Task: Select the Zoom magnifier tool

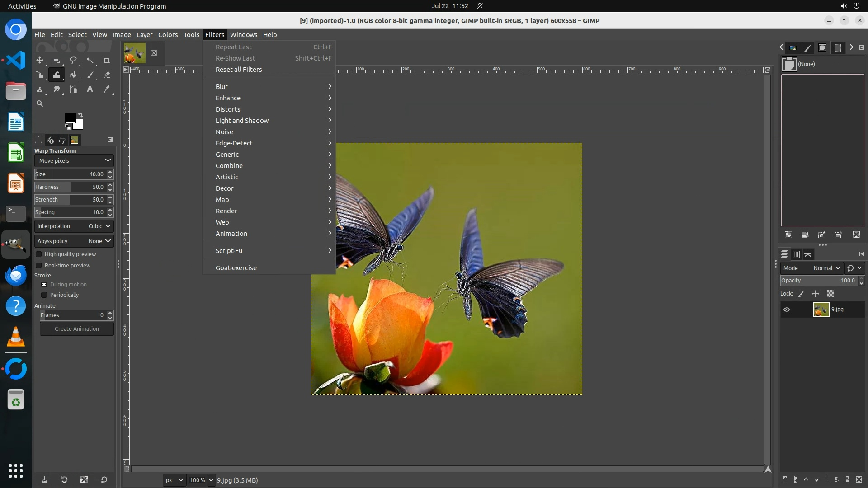Action: [40, 103]
